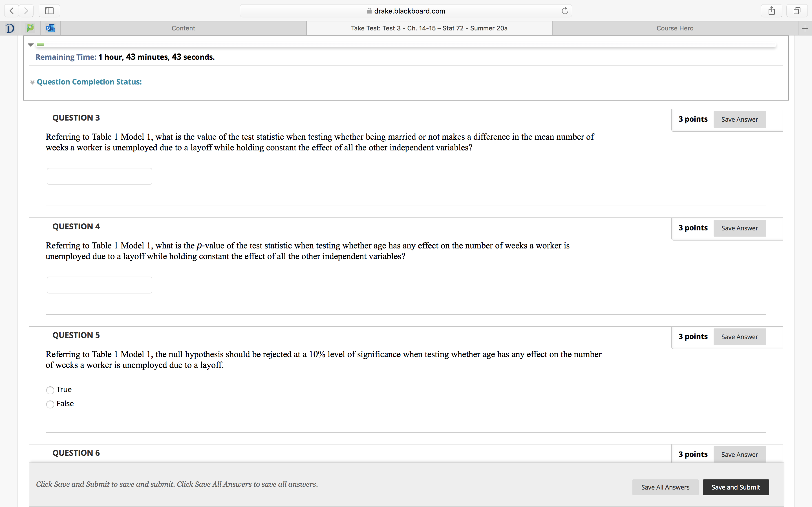This screenshot has width=812, height=507.
Task: Click Save and Submit button
Action: [x=736, y=487]
